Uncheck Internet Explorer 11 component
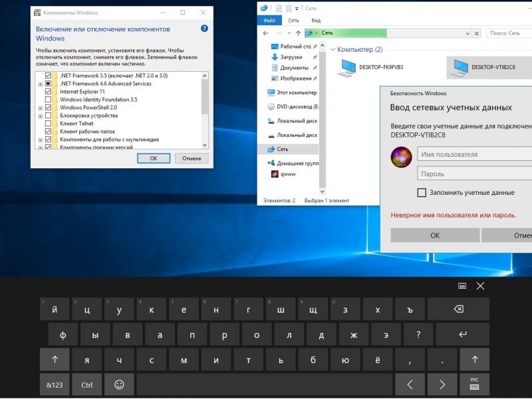 click(48, 92)
